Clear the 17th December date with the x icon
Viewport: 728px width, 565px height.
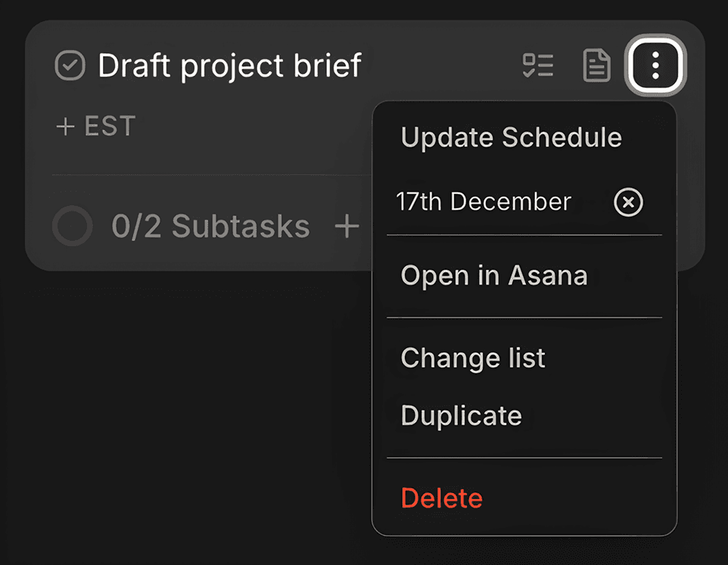coord(628,202)
